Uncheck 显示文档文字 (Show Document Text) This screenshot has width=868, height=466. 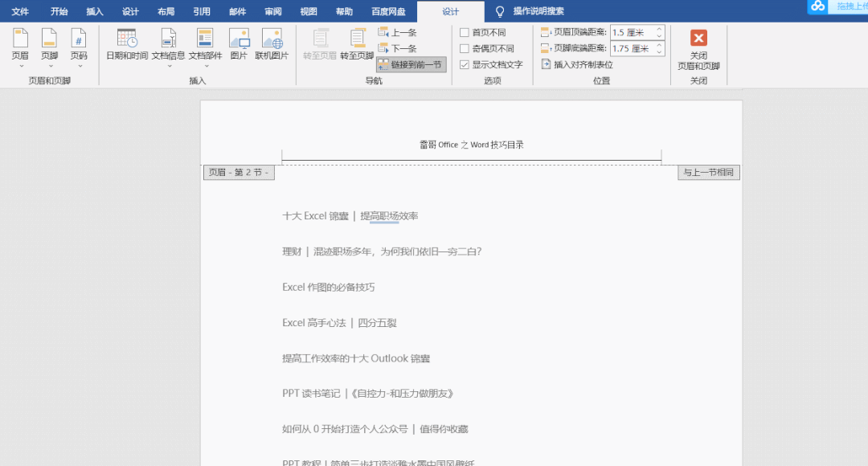pyautogui.click(x=465, y=65)
